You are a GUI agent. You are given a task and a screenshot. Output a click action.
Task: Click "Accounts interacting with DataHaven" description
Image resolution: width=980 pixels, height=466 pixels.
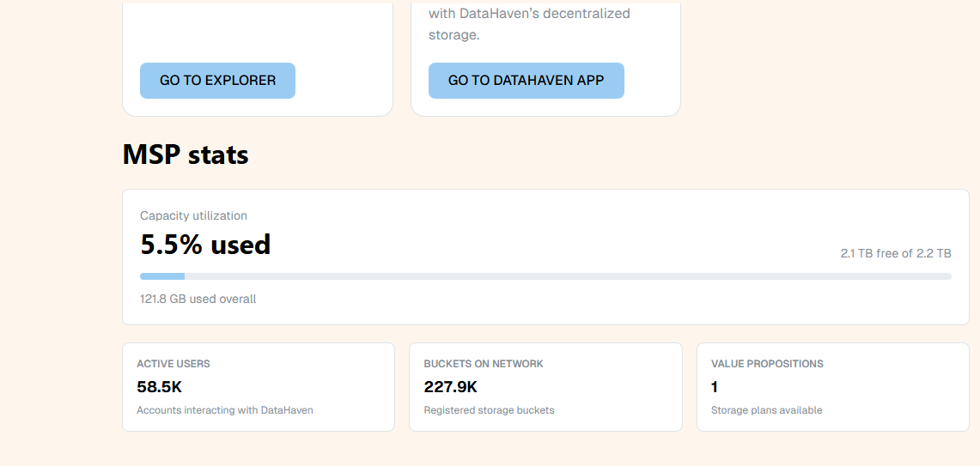(225, 410)
